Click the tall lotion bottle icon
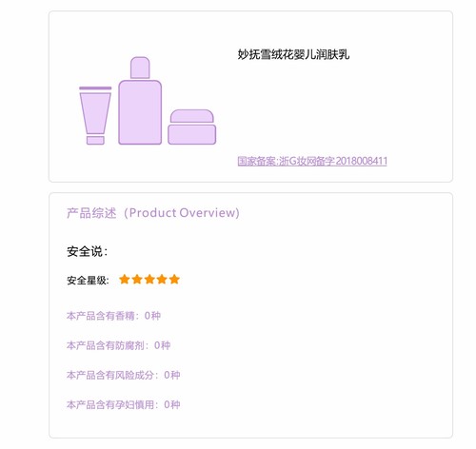476x449 pixels. click(x=140, y=101)
